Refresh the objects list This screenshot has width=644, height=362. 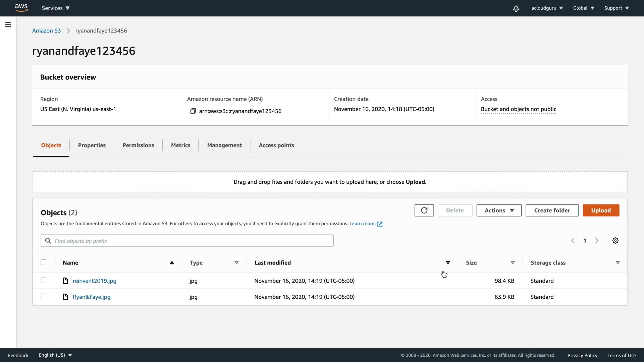[x=424, y=210]
